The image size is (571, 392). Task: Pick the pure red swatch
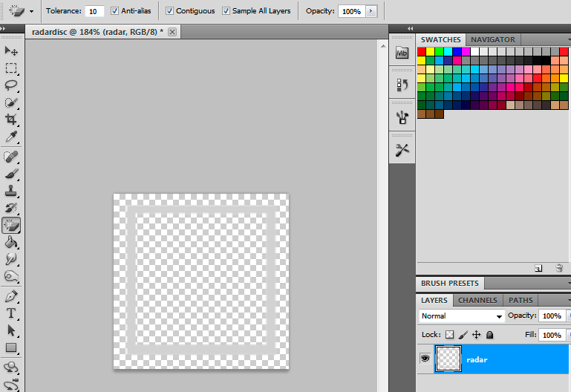click(x=421, y=51)
